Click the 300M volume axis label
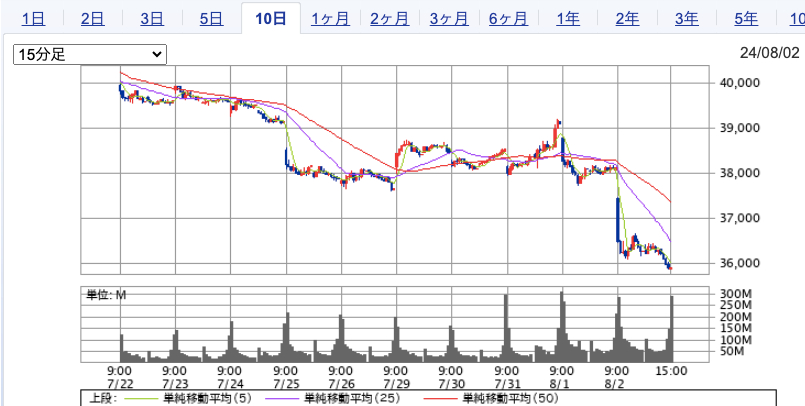The height and width of the screenshot is (406, 805). click(736, 294)
